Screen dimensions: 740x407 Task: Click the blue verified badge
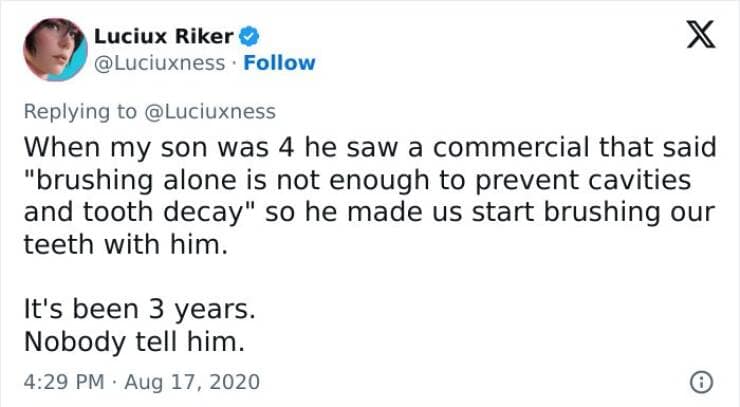point(251,38)
